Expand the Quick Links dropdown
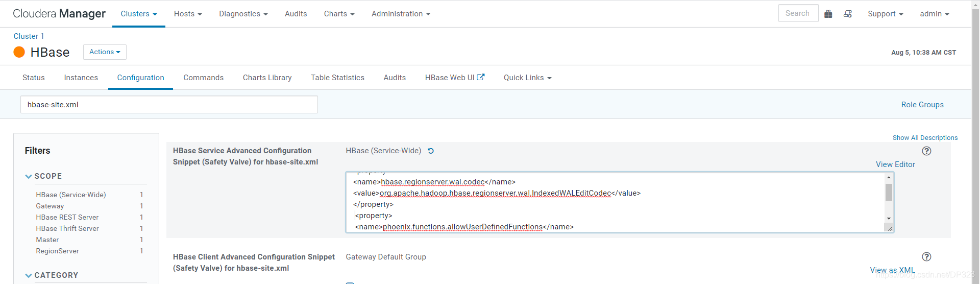Viewport: 980px width, 284px height. tap(527, 78)
